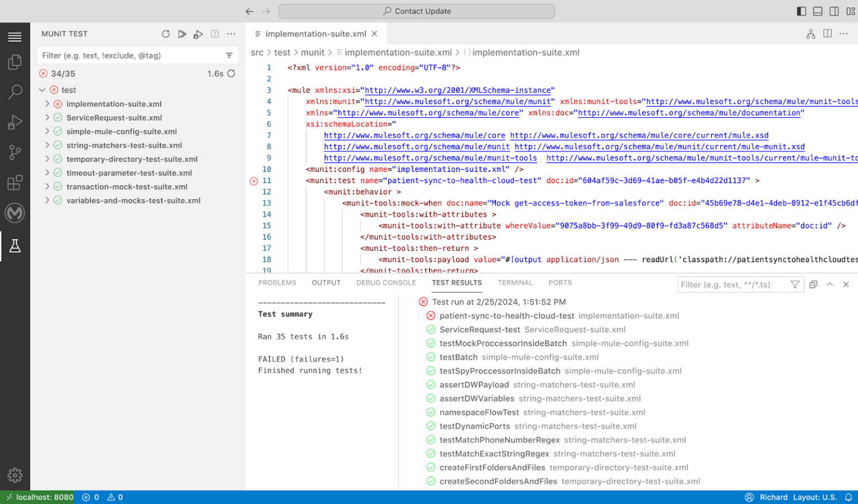Refresh the MUnit test list

165,34
